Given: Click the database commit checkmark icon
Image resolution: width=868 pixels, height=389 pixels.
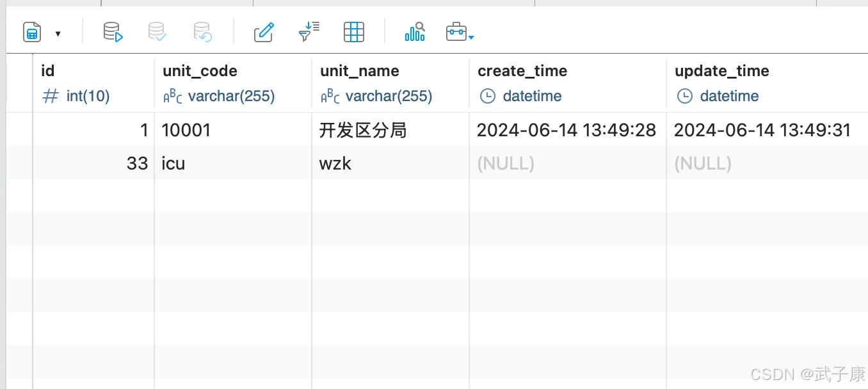Looking at the screenshot, I should pyautogui.click(x=157, y=32).
